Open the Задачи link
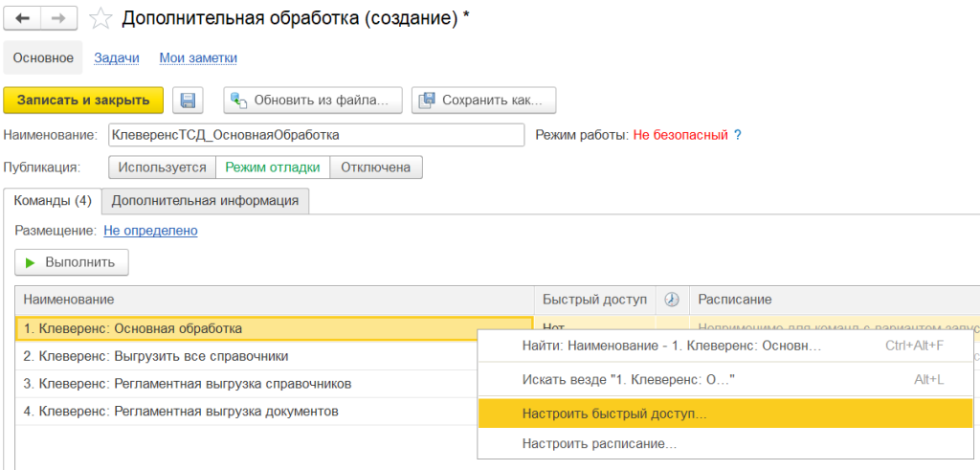 point(116,58)
